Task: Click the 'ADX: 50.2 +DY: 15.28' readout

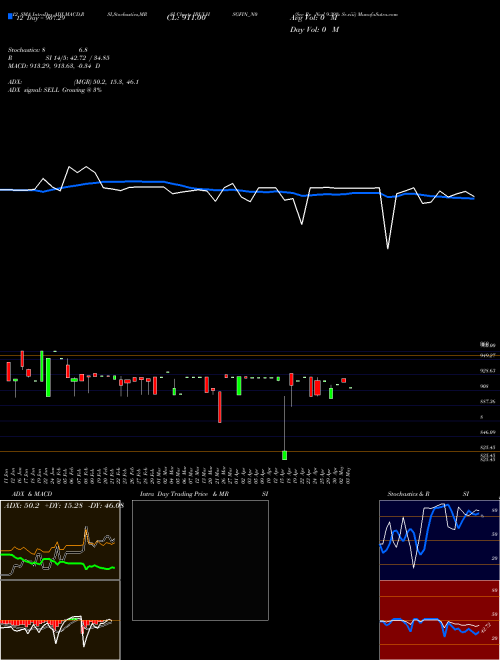Action: pyautogui.click(x=44, y=506)
